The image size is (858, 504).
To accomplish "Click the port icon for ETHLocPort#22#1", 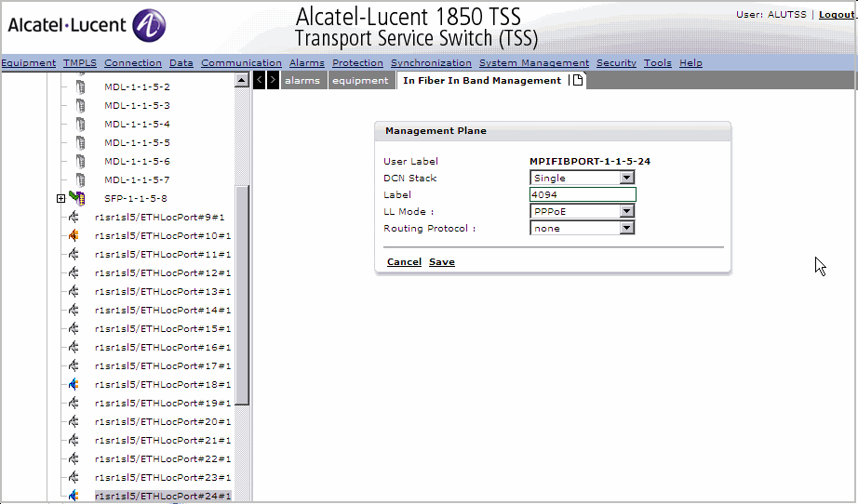I will [74, 458].
